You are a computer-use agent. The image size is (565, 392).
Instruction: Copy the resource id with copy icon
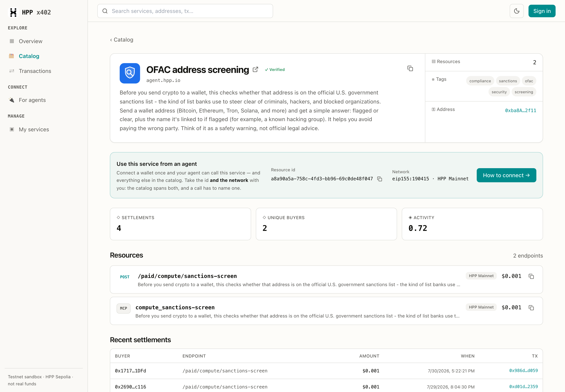(x=380, y=179)
